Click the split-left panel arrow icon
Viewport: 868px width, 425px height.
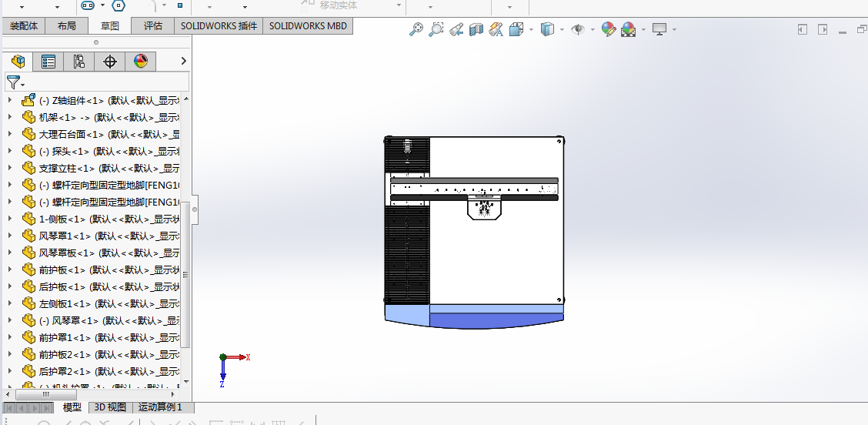(802, 29)
